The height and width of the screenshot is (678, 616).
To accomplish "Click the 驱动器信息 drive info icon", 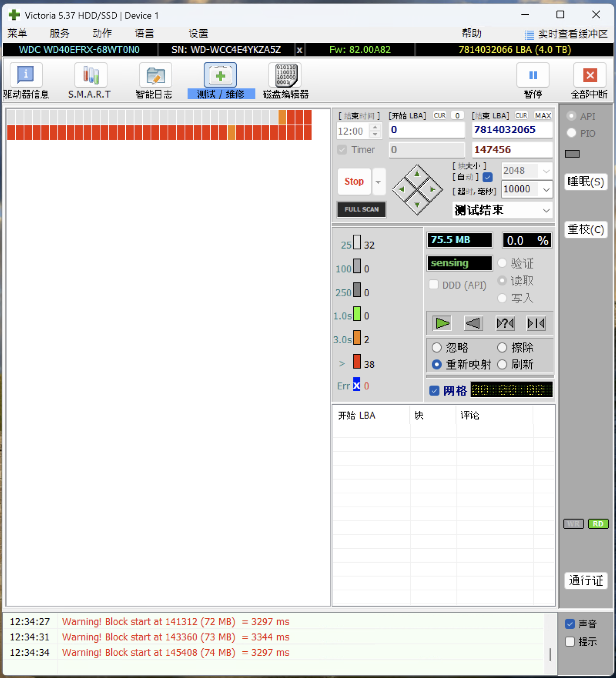I will click(x=26, y=75).
